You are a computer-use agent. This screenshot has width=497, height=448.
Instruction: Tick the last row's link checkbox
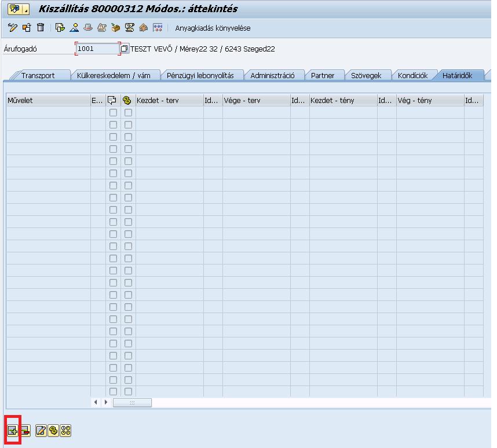click(128, 392)
